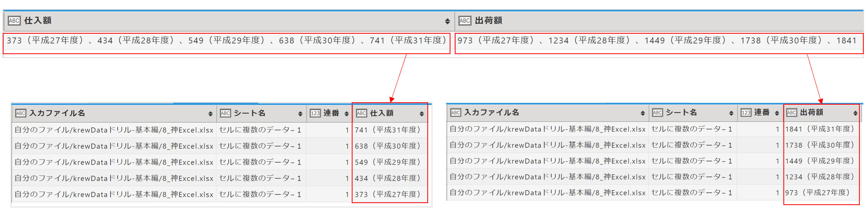Click ABC icon beside 出荷額 in the split table
868x218 pixels.
coord(792,113)
